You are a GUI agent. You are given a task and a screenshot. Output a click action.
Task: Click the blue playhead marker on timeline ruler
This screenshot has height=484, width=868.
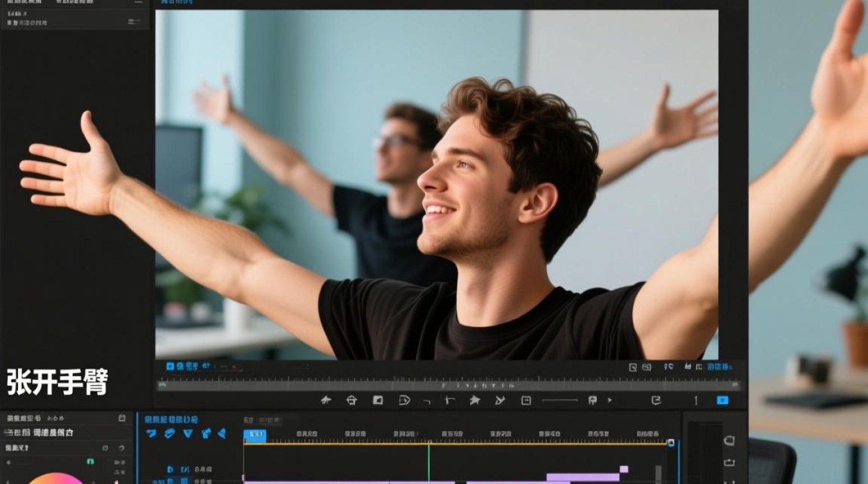point(254,436)
